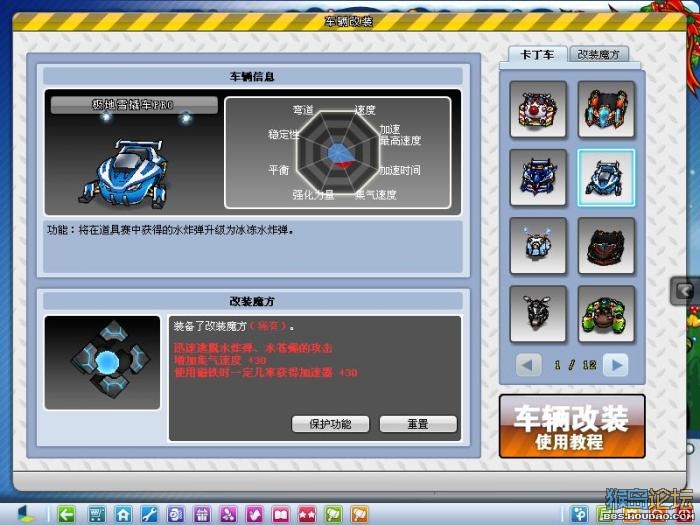Image resolution: width=700 pixels, height=525 pixels.
Task: Click the green back arrow icon
Action: [x=66, y=515]
